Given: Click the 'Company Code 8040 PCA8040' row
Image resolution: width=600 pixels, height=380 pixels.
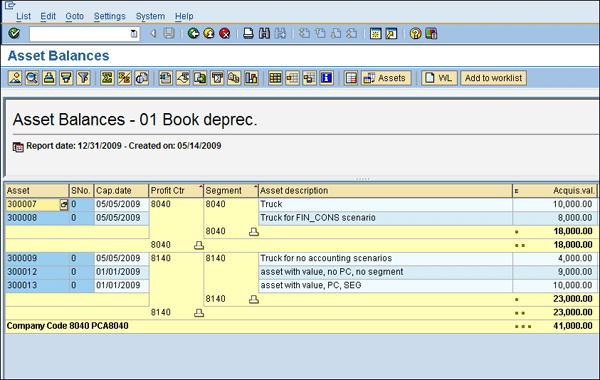Looking at the screenshot, I should [301, 326].
